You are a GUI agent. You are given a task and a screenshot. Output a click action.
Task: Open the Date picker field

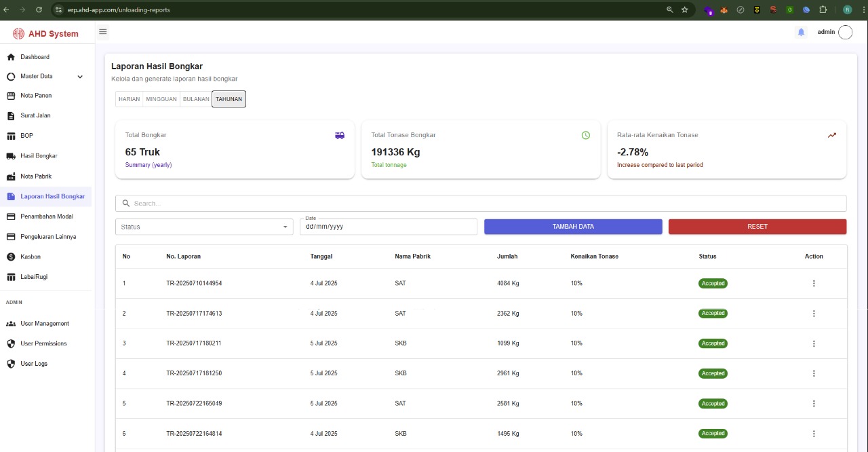388,227
